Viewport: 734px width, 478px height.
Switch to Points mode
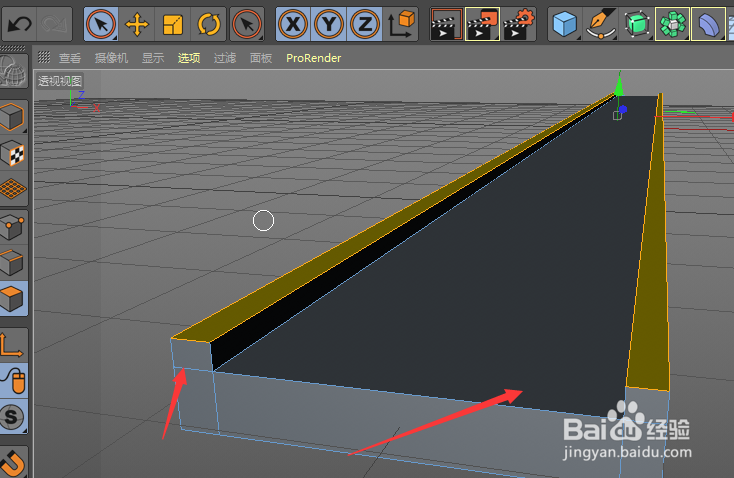[x=14, y=227]
